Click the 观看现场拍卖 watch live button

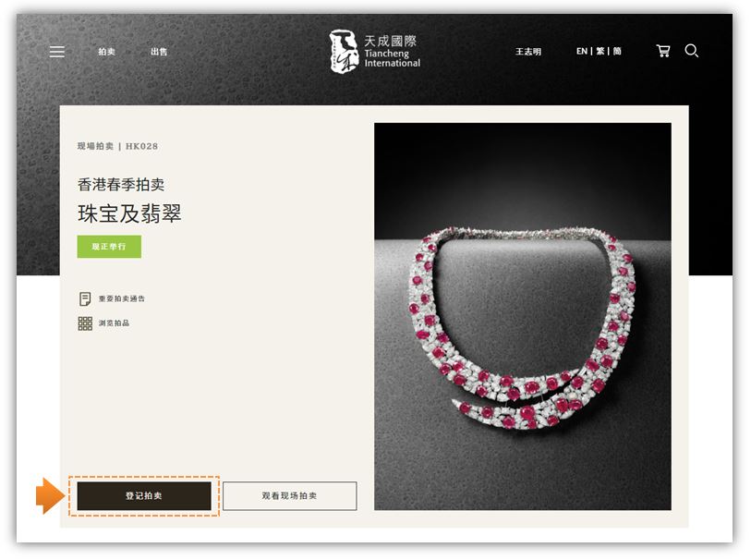click(x=290, y=496)
